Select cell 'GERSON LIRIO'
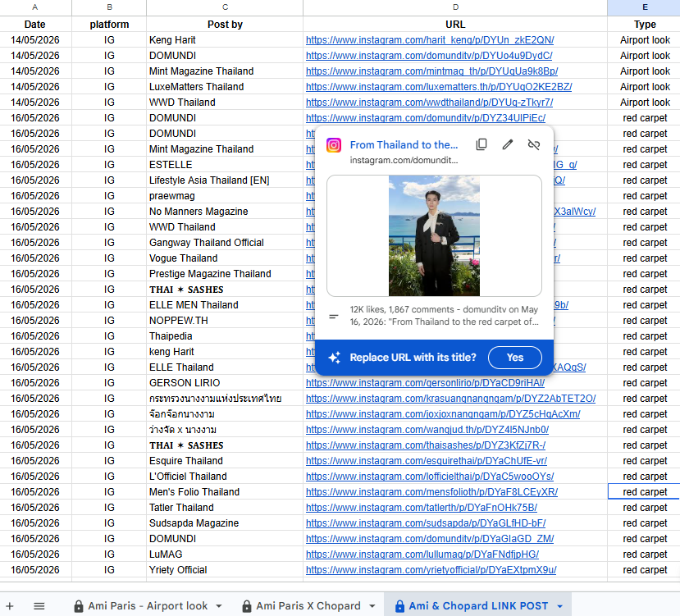680x616 pixels. (225, 383)
